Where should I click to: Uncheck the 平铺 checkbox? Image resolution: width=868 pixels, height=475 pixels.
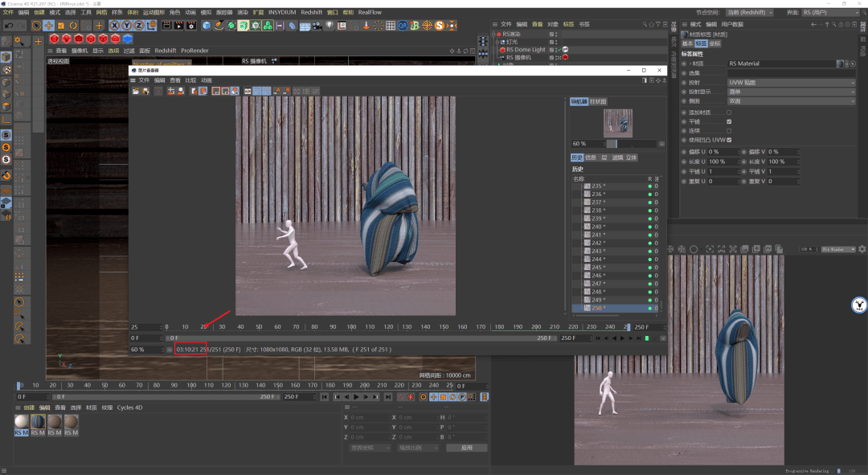729,121
